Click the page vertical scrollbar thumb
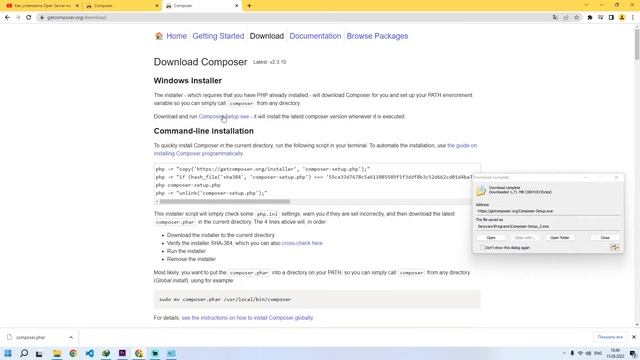The width and height of the screenshot is (640, 360). tap(637, 44)
